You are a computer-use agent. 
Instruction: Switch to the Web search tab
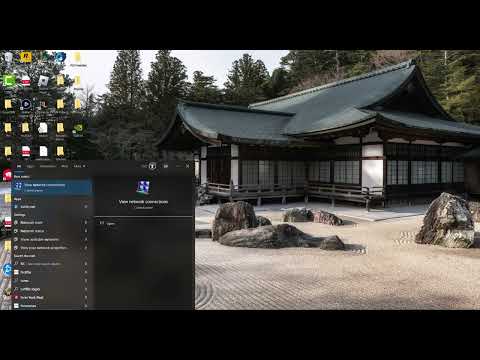tap(65, 166)
